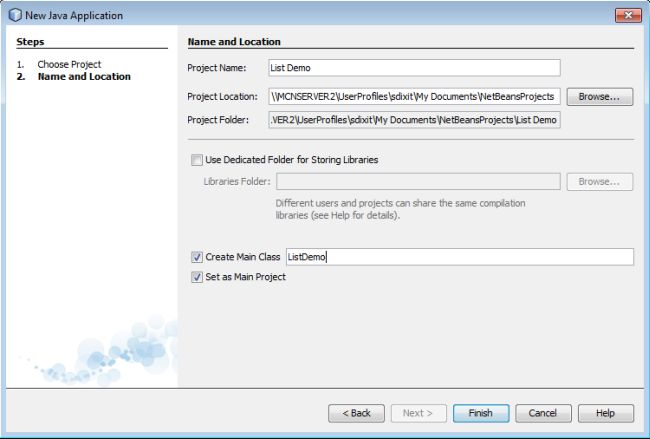Enable Use Dedicated Folder for Storing Libraries
Viewport: 650px width, 439px height.
(x=196, y=160)
